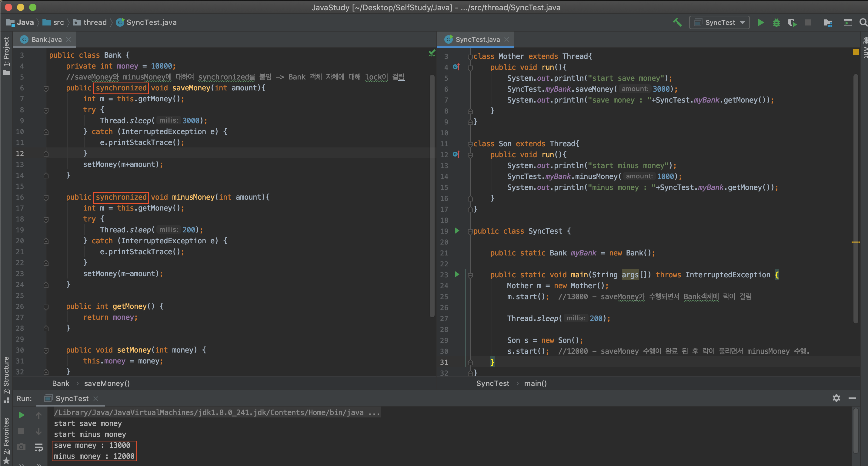Run SyncTest with Coverage via the shield icon
This screenshot has height=466, width=868.
coord(792,22)
